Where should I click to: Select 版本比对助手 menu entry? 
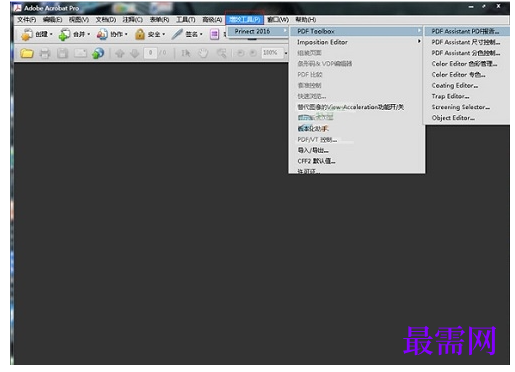point(356,129)
